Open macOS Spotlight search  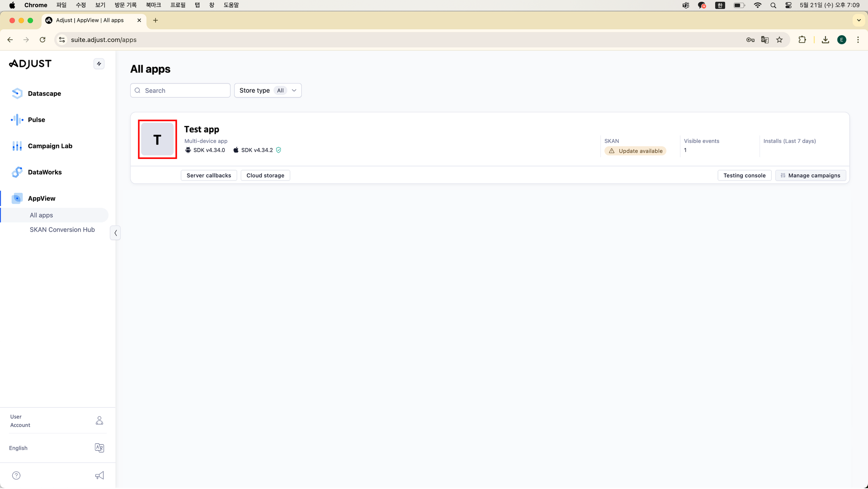[773, 5]
